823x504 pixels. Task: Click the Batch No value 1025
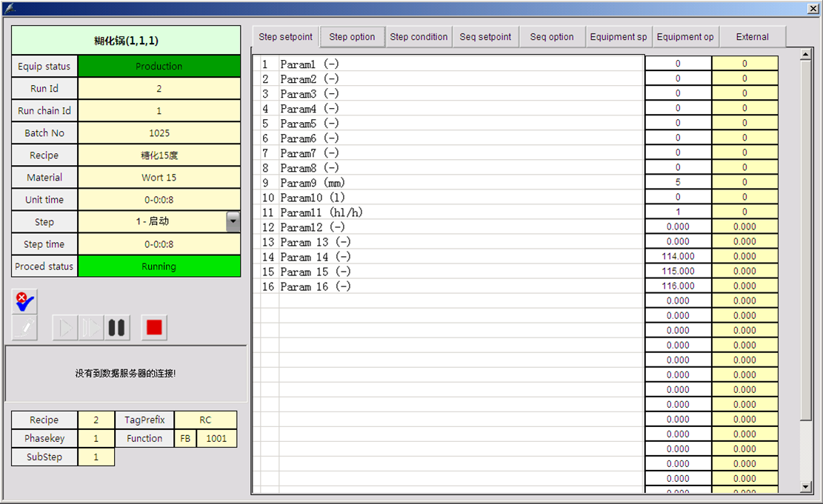159,133
